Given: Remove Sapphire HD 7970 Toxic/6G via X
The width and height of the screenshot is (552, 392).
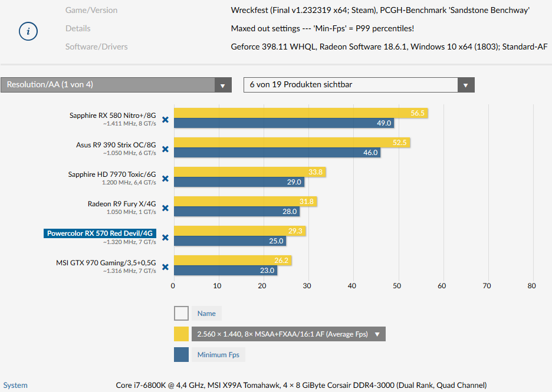Looking at the screenshot, I should tap(165, 179).
